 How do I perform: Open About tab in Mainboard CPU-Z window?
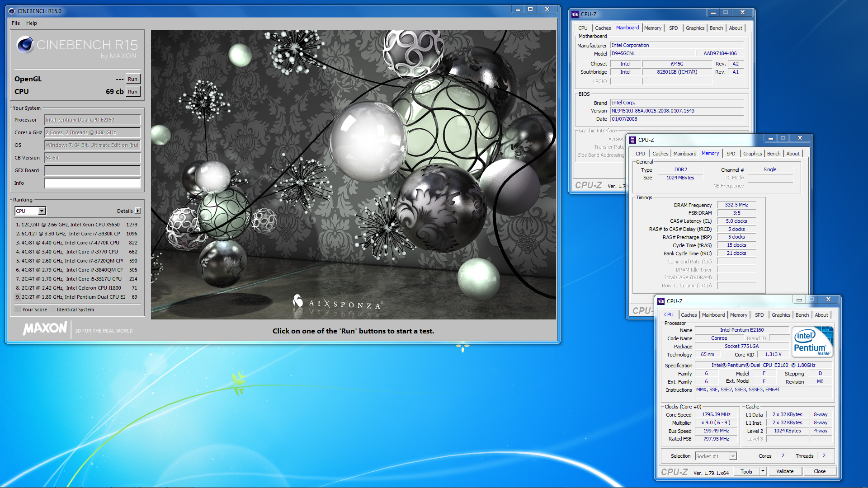point(736,28)
